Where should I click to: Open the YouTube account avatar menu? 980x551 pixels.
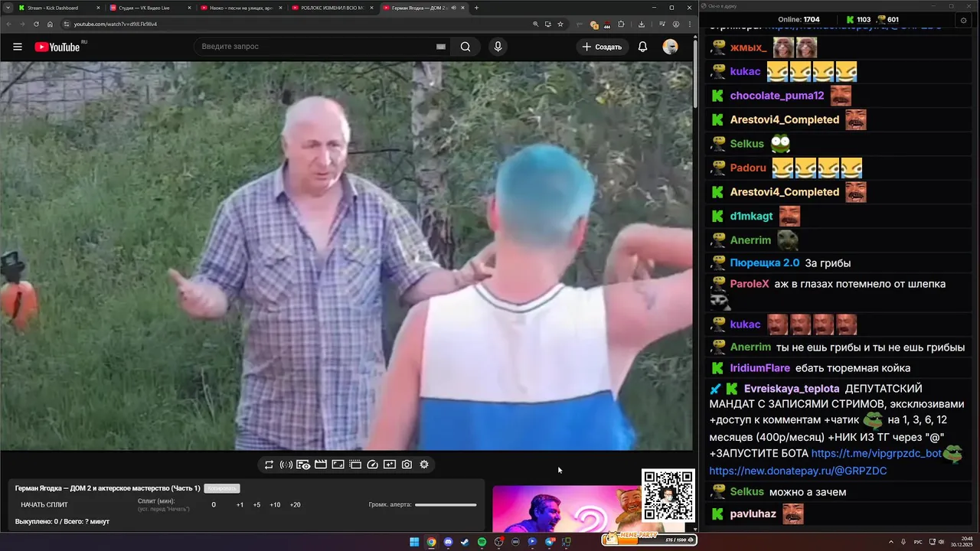pyautogui.click(x=670, y=47)
